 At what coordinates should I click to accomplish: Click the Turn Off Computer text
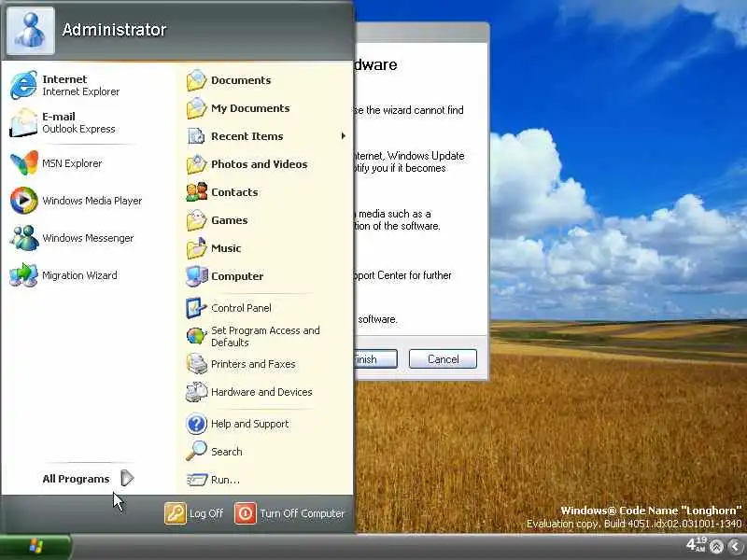(x=302, y=513)
